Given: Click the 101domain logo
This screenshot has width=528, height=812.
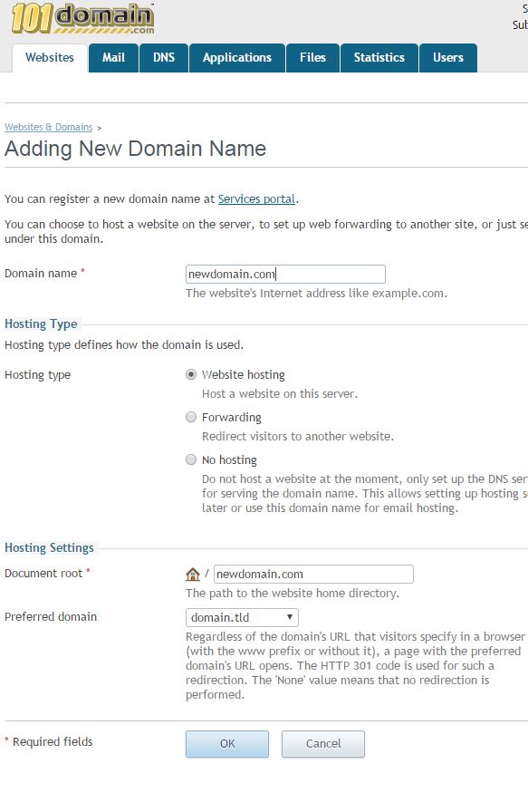Looking at the screenshot, I should pyautogui.click(x=82, y=19).
